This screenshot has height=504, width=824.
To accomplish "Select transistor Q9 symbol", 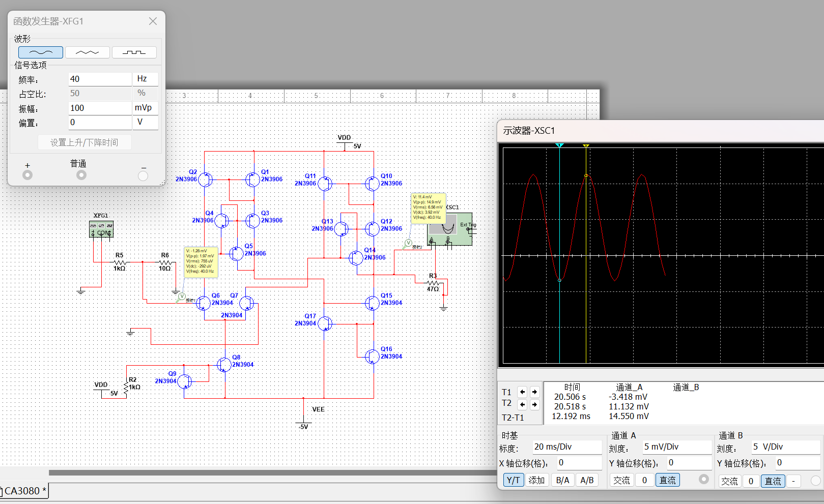I will [185, 381].
